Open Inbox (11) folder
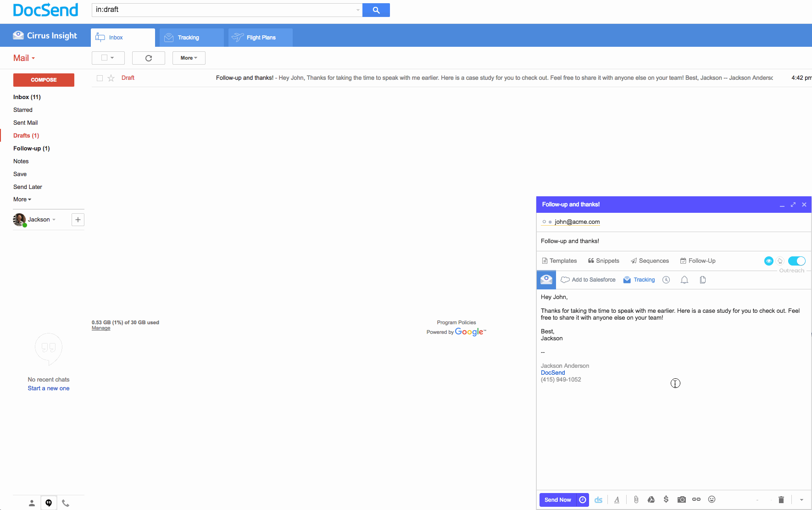The height and width of the screenshot is (510, 812). [x=27, y=97]
